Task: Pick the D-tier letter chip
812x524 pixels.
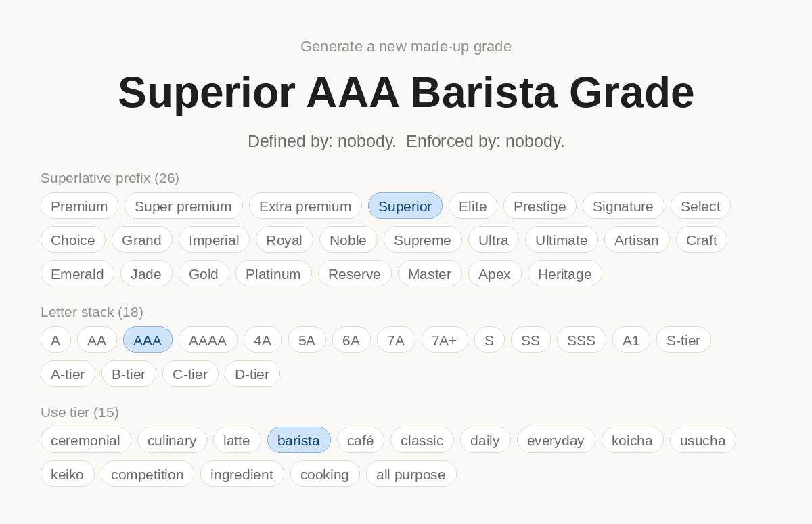Action: click(252, 374)
